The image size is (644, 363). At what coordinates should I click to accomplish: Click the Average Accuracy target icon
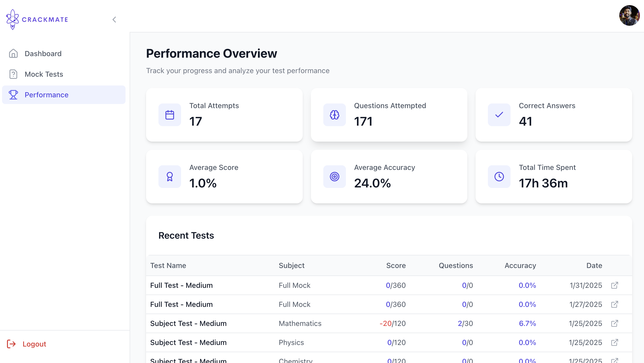click(x=334, y=177)
